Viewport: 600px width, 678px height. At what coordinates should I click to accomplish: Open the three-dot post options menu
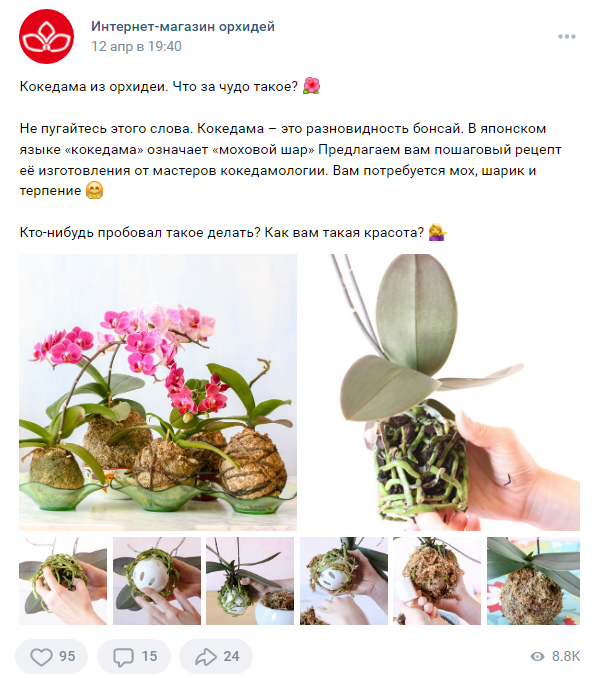566,36
